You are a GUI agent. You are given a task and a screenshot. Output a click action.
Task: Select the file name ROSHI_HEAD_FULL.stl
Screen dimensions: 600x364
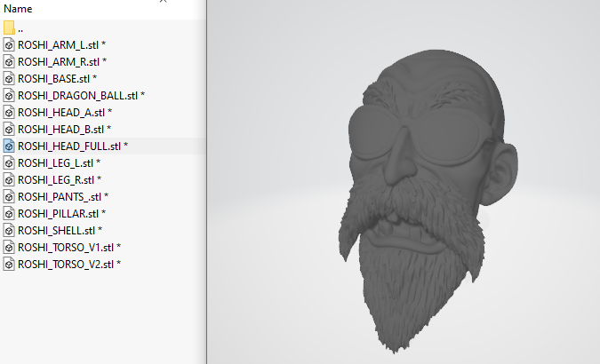click(x=73, y=146)
